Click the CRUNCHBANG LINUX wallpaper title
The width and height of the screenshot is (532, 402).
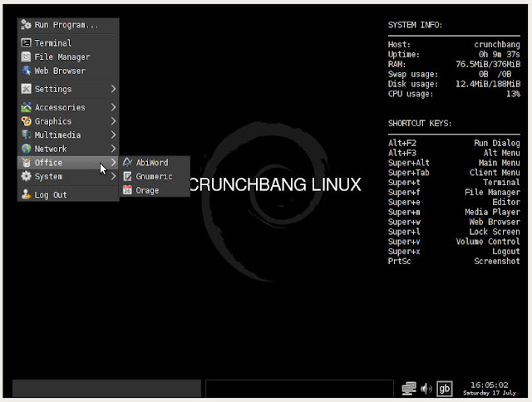pyautogui.click(x=275, y=184)
